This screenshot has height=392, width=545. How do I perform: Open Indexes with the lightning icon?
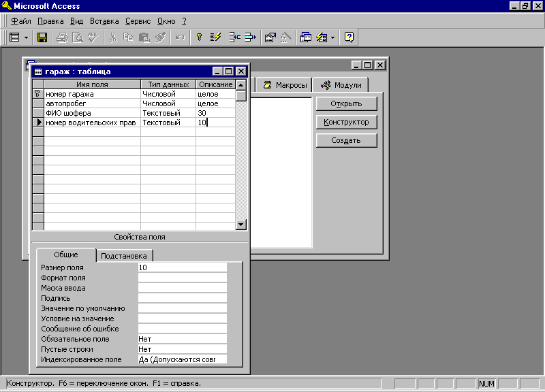pyautogui.click(x=215, y=37)
